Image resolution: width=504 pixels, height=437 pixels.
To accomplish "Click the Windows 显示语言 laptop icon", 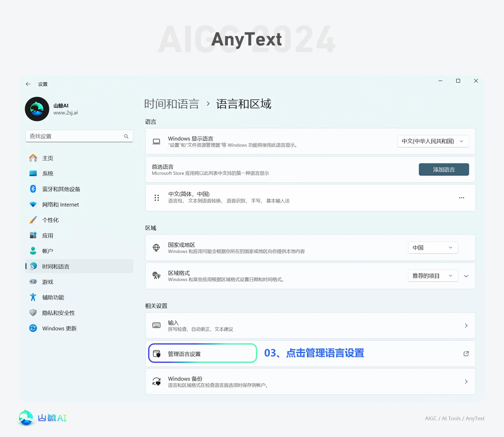I will (x=156, y=141).
